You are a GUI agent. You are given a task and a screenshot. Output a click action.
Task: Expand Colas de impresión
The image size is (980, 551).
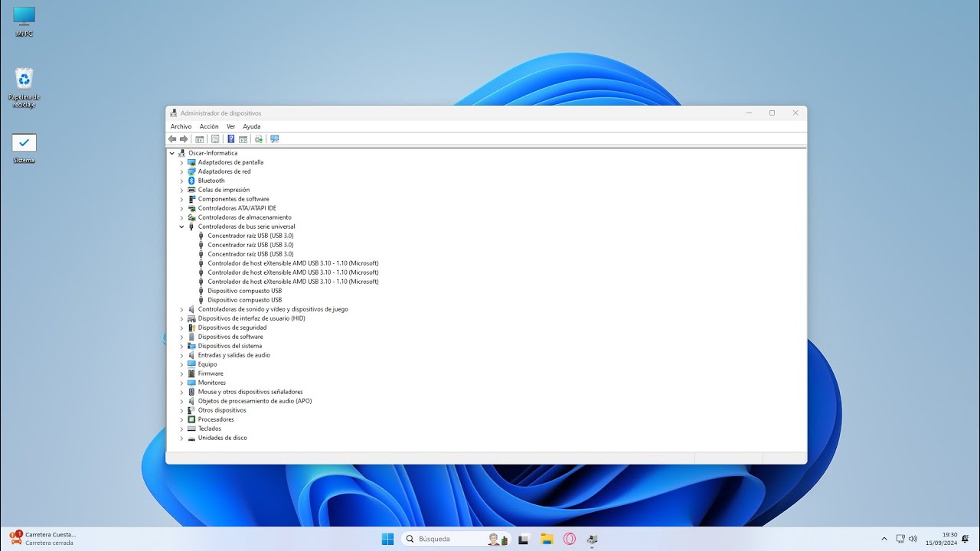182,190
